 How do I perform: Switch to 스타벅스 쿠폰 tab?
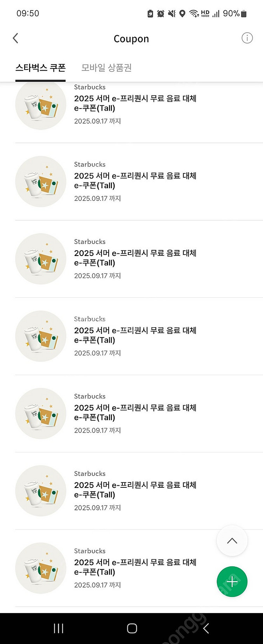(x=40, y=67)
